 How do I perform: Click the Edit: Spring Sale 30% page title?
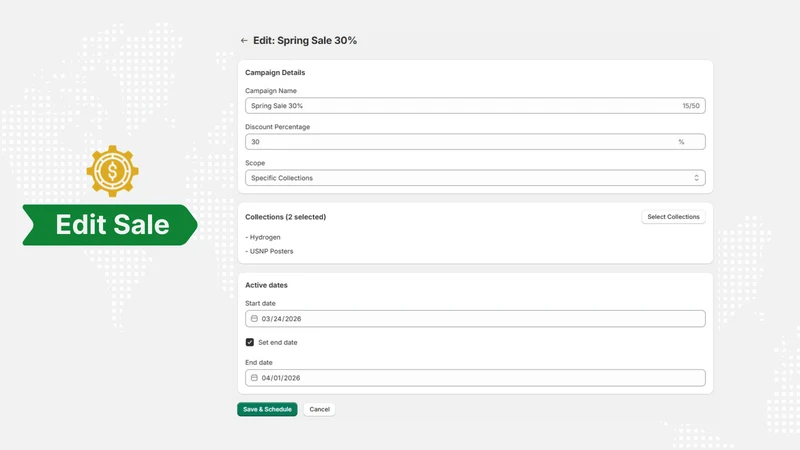305,40
